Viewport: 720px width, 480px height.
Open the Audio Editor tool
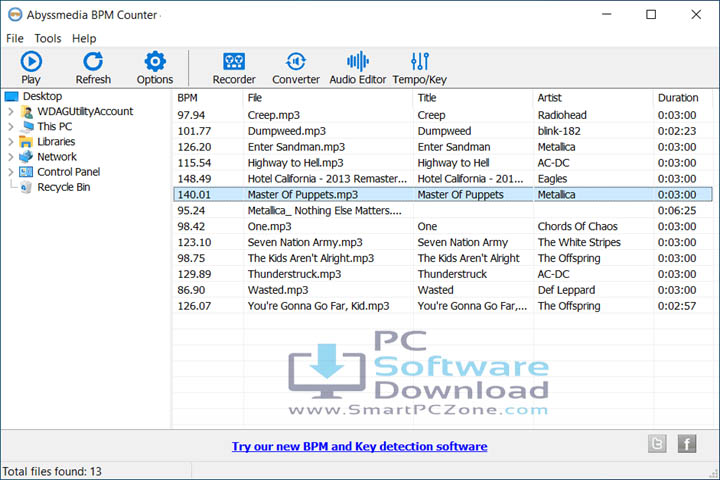358,61
